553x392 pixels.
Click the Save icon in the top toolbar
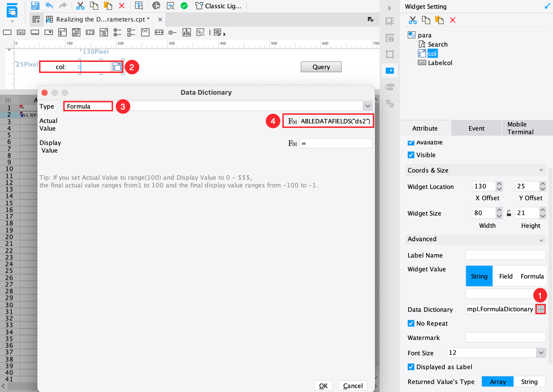pyautogui.click(x=35, y=6)
